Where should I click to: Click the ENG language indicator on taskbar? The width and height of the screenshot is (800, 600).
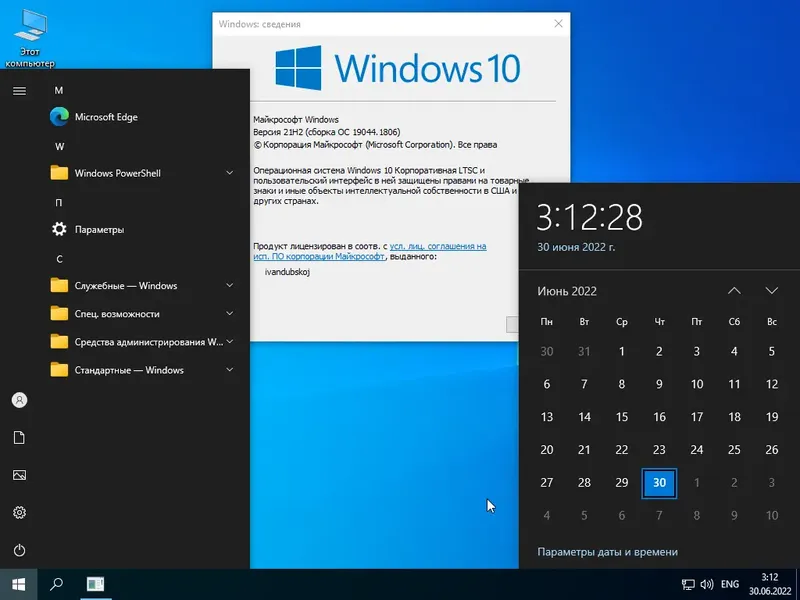[x=729, y=583]
